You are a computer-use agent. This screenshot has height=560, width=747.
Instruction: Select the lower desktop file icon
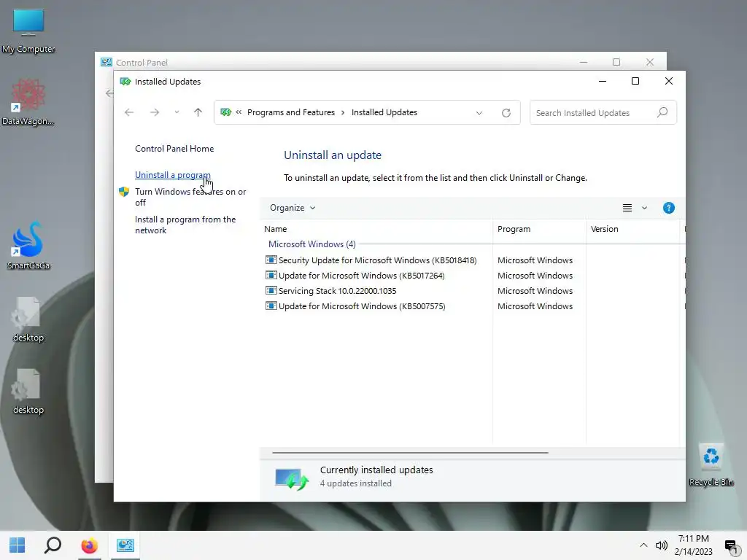[x=28, y=391]
